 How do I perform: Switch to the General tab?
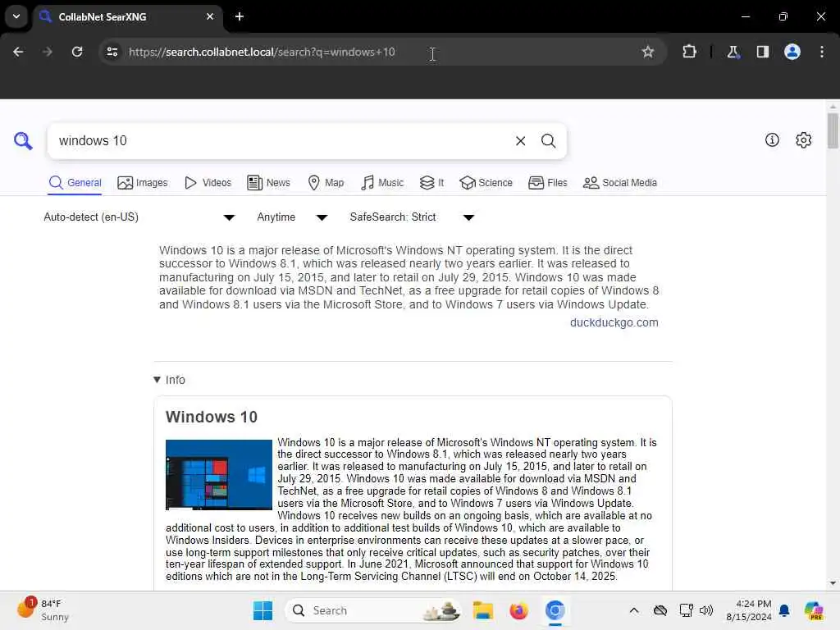(x=75, y=183)
